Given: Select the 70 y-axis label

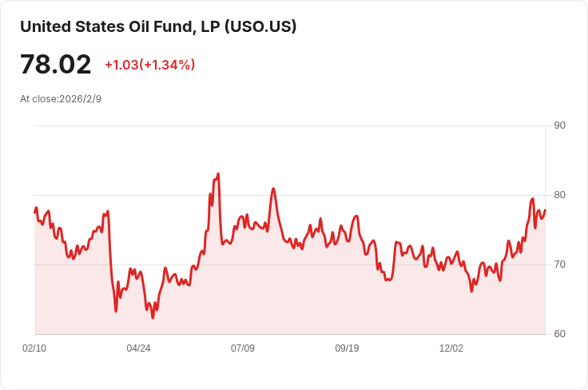Looking at the screenshot, I should tap(559, 265).
